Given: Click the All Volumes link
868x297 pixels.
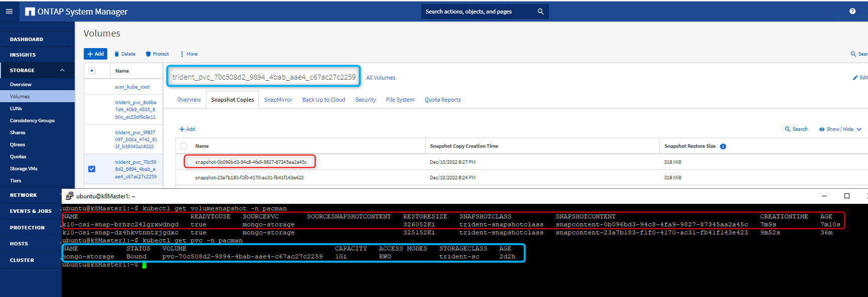Looking at the screenshot, I should (x=381, y=78).
